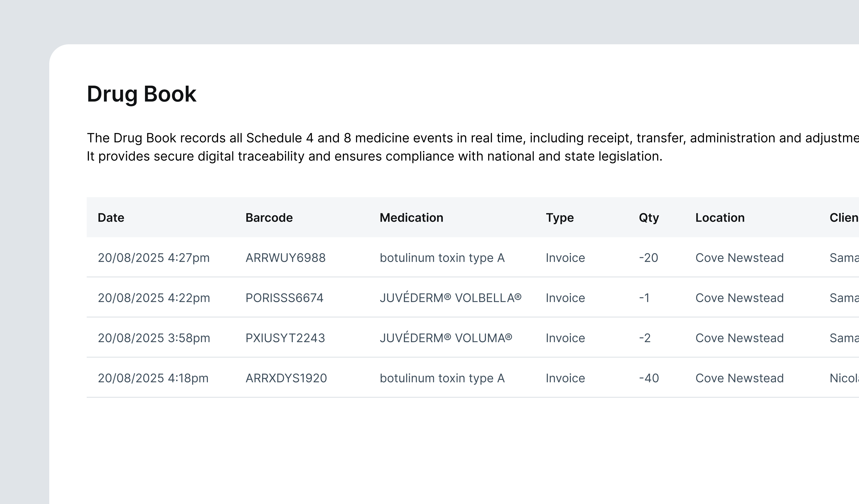Select barcode PORISSS6674 cell
Screen dimensions: 859x504
click(x=284, y=298)
